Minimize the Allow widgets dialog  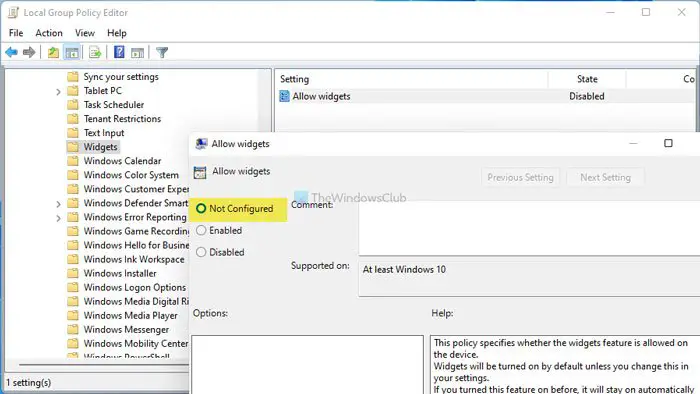click(633, 143)
